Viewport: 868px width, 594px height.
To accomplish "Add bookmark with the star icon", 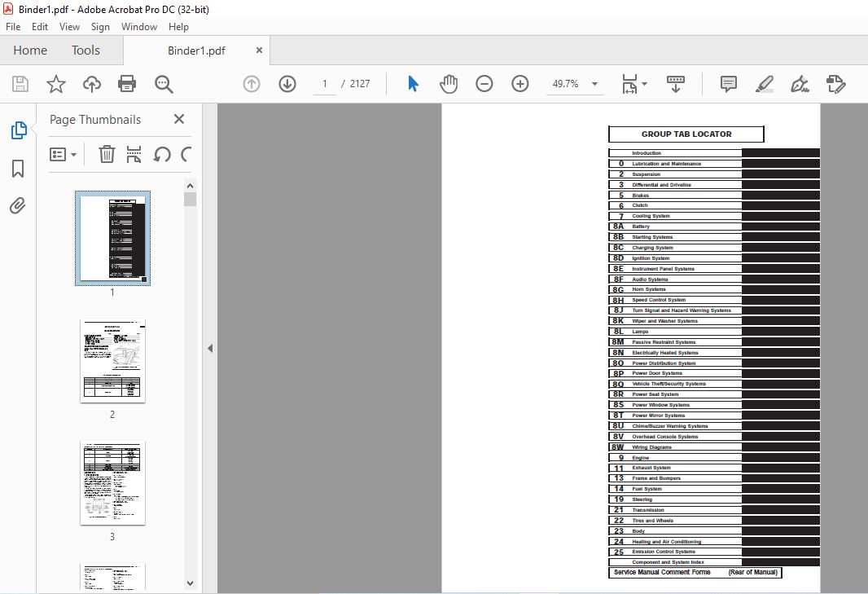I will pyautogui.click(x=56, y=84).
